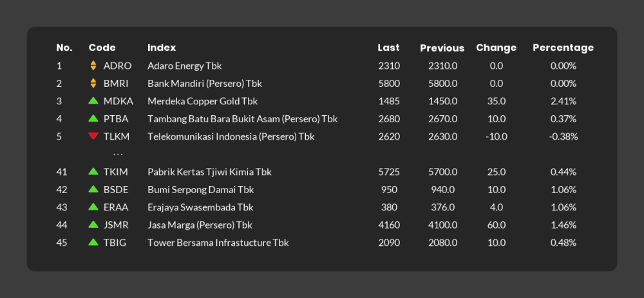This screenshot has height=298, width=644.
Task: Sort by the Percentage column header
Action: (x=563, y=48)
